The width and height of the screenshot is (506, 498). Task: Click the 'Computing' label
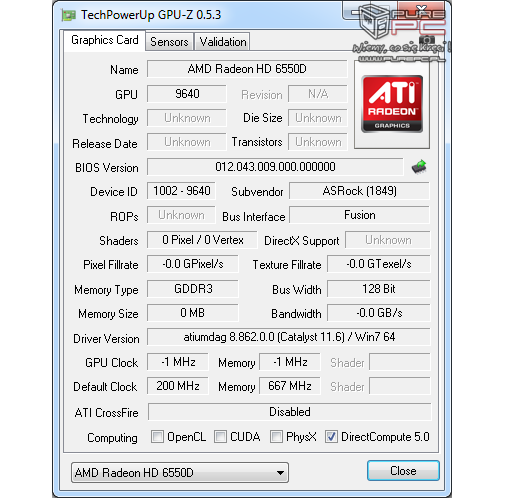tap(112, 438)
